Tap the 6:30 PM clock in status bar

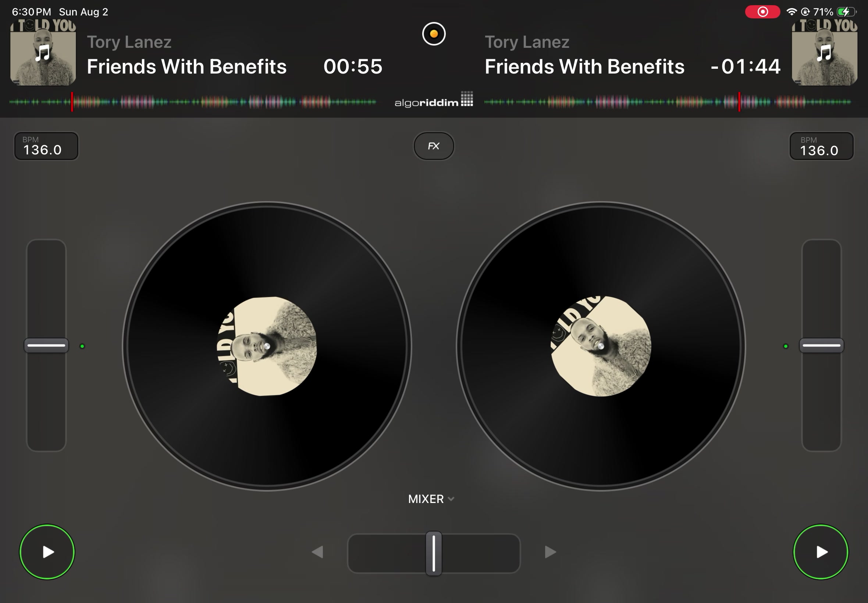point(31,12)
